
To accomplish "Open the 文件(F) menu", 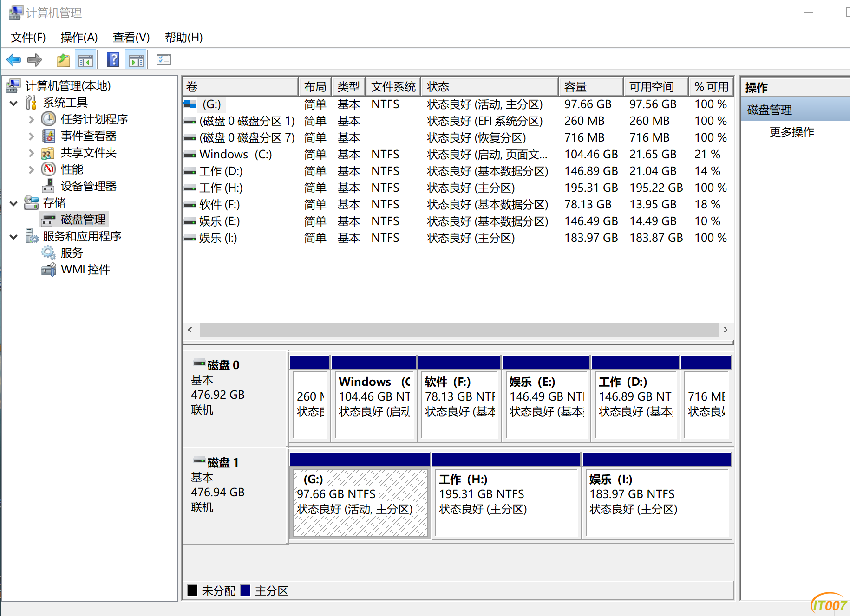I will (28, 37).
